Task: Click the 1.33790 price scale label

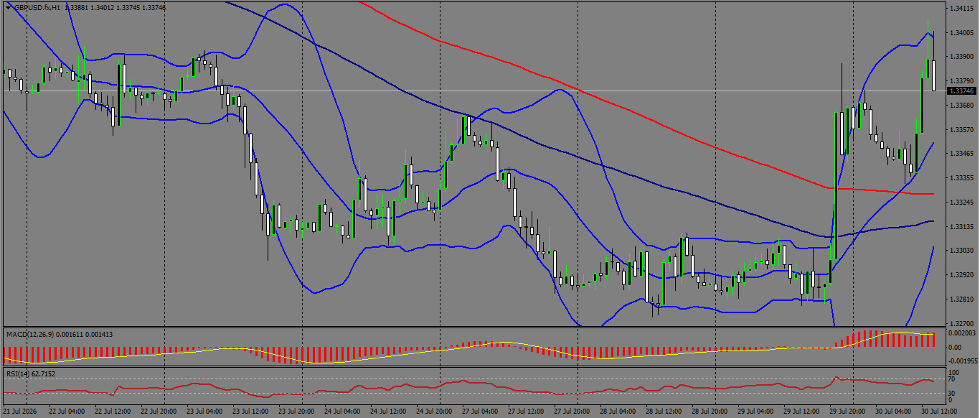Action: click(x=961, y=81)
